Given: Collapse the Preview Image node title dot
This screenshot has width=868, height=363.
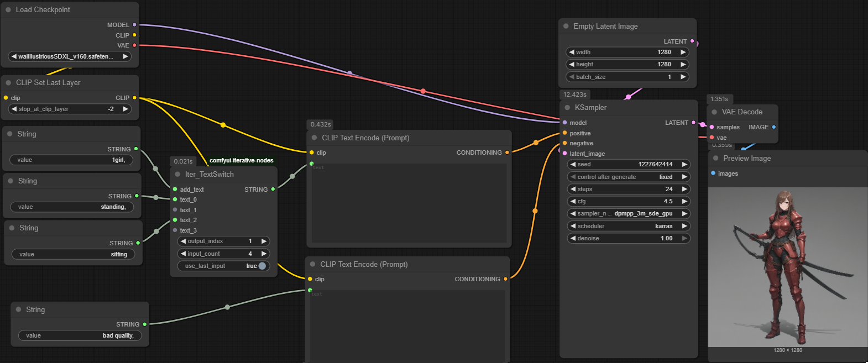Looking at the screenshot, I should [x=715, y=159].
